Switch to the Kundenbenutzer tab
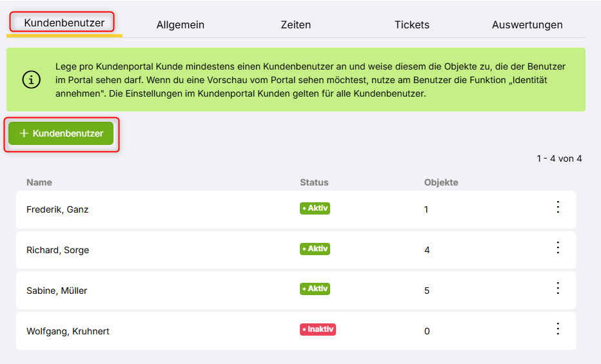601x364 pixels. point(64,23)
